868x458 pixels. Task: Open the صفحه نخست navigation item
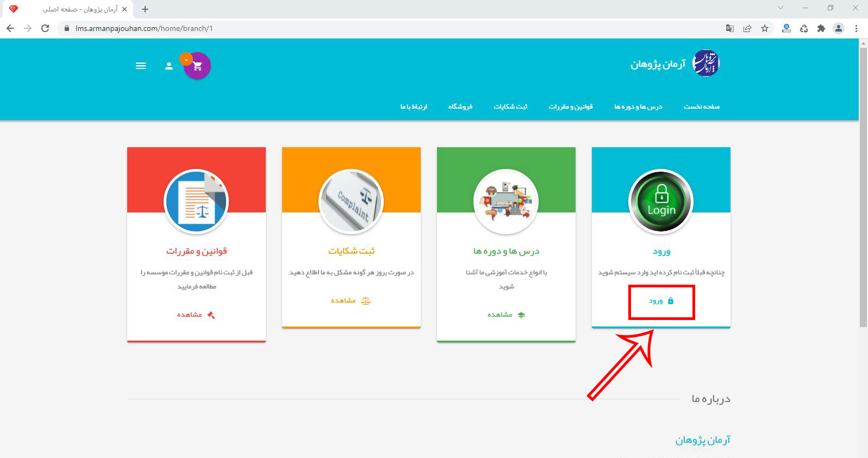point(701,106)
